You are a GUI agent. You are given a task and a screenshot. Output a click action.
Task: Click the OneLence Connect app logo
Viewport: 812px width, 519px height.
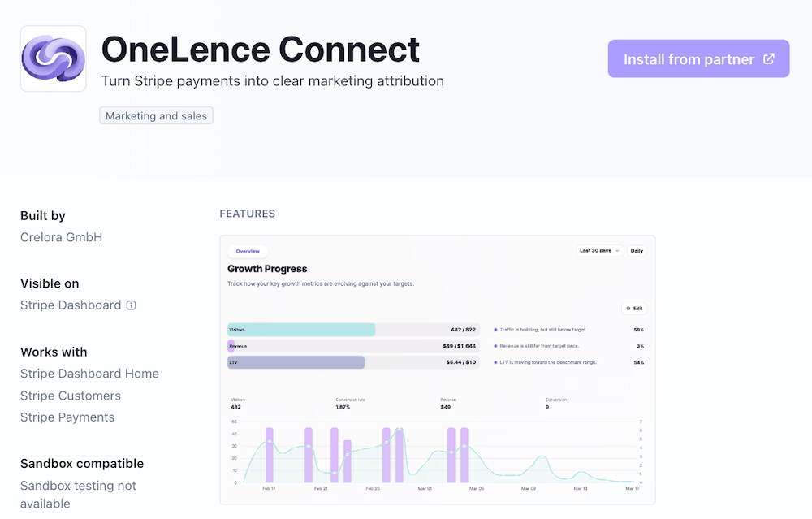pyautogui.click(x=54, y=58)
